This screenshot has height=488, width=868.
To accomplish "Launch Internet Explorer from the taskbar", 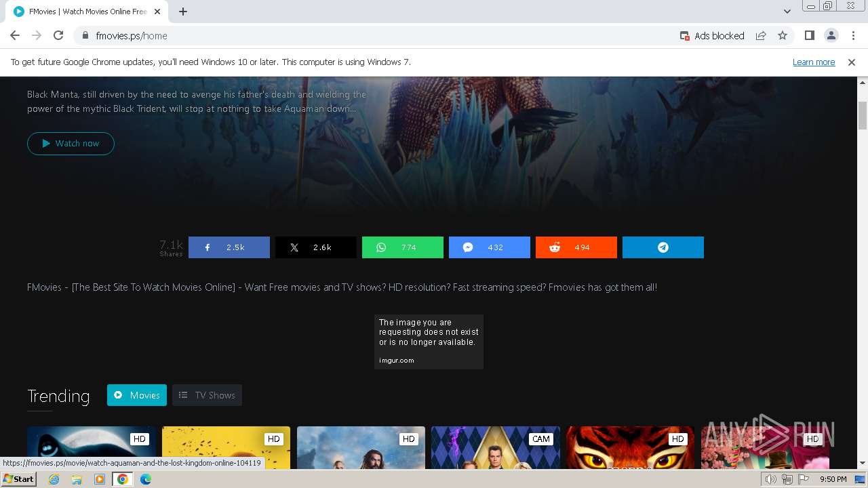I will click(x=54, y=479).
